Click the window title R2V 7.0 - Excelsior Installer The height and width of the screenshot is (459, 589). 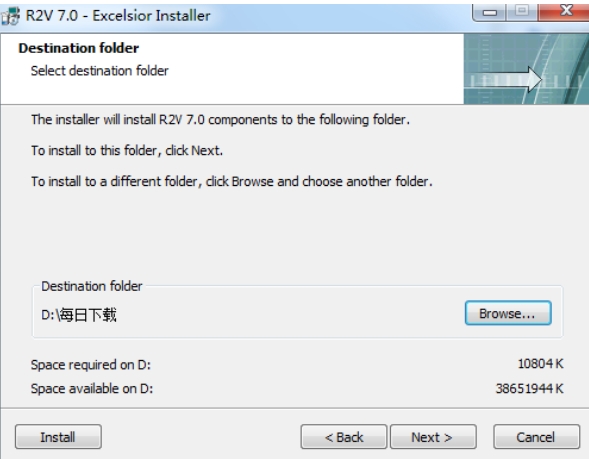(118, 16)
